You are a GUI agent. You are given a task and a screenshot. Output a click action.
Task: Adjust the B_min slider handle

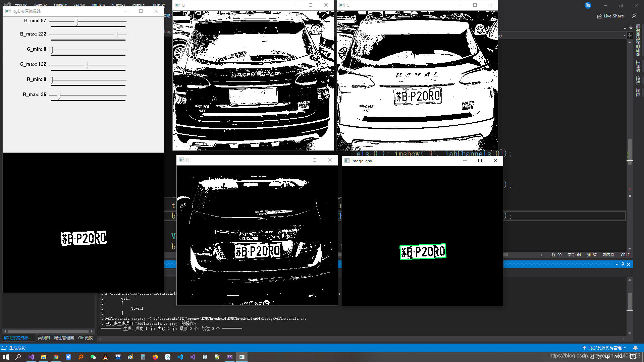[77, 21]
